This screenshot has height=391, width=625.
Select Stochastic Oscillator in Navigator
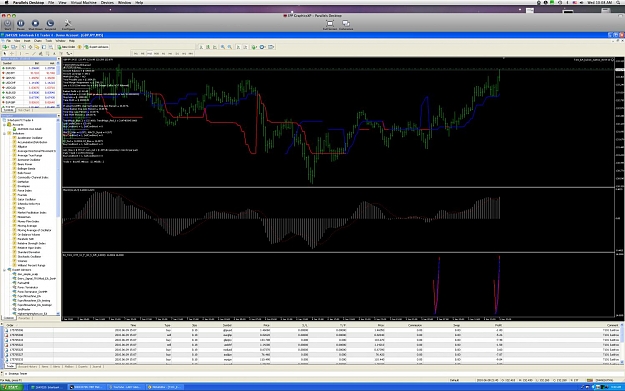click(x=29, y=256)
